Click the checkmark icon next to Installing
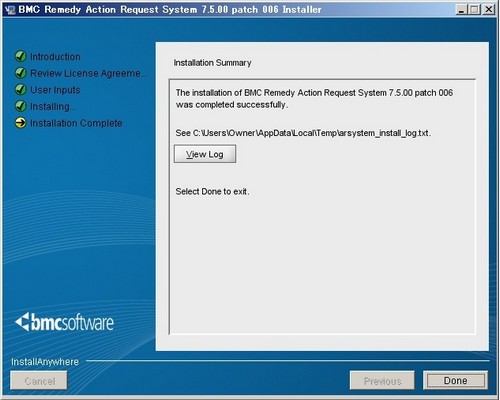Screen dimensions: 500x400 coord(20,106)
